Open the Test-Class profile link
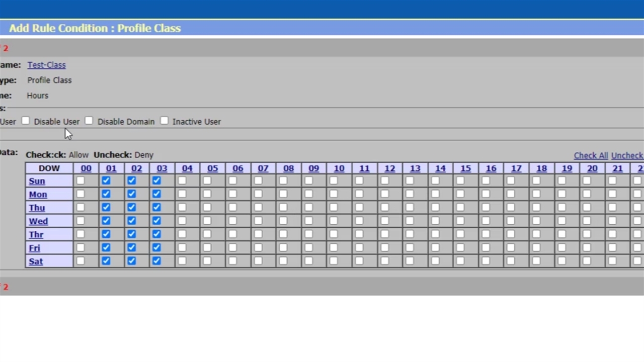644x362 pixels. [46, 65]
